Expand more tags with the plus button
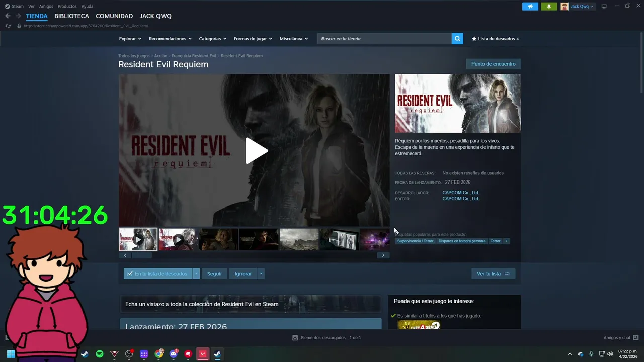Viewport: 644px width, 362px height. (507, 241)
